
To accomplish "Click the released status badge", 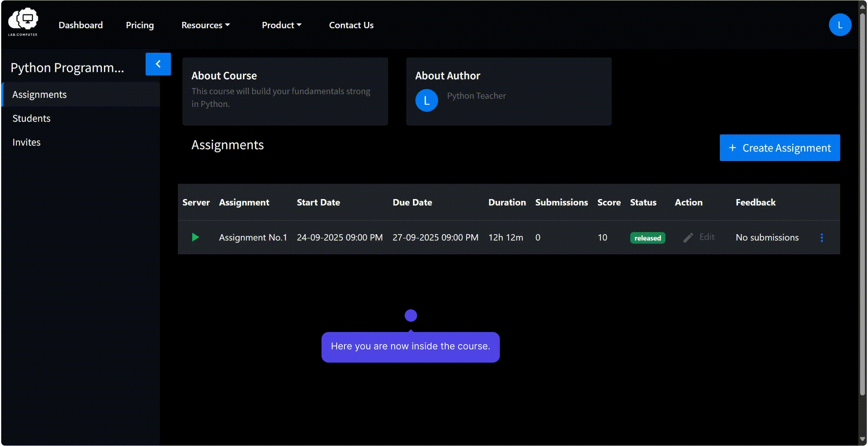I will 647,238.
